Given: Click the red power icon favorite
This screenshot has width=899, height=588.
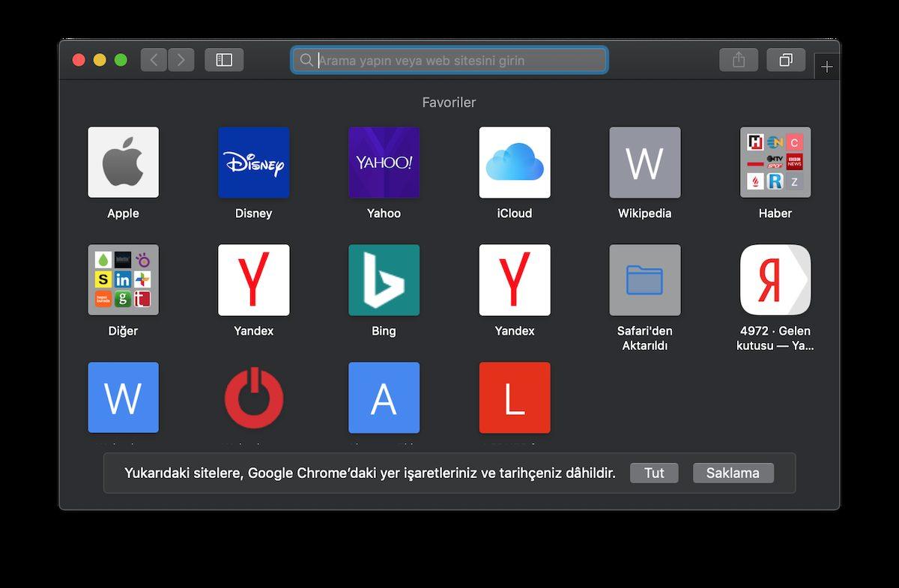Looking at the screenshot, I should click(253, 398).
